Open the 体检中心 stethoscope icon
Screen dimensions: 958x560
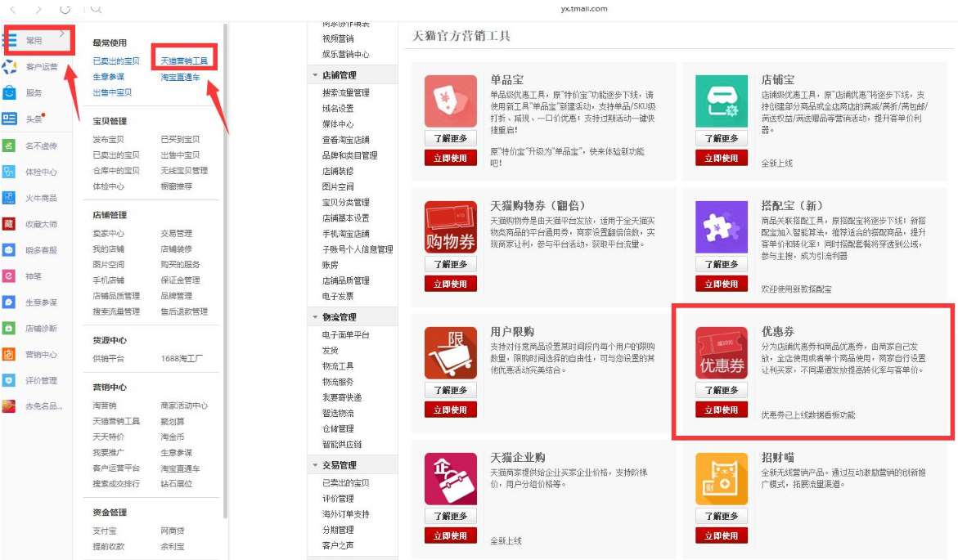[x=8, y=172]
